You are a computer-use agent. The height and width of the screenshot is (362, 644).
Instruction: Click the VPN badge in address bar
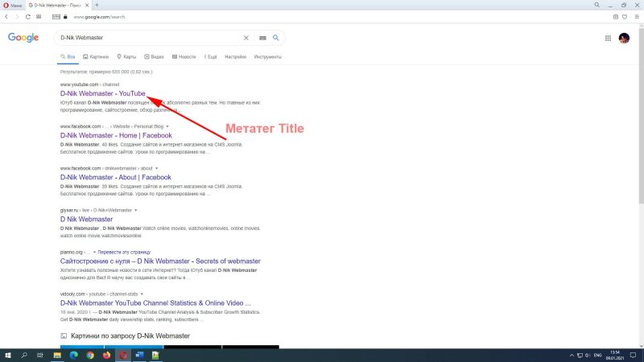click(x=56, y=17)
